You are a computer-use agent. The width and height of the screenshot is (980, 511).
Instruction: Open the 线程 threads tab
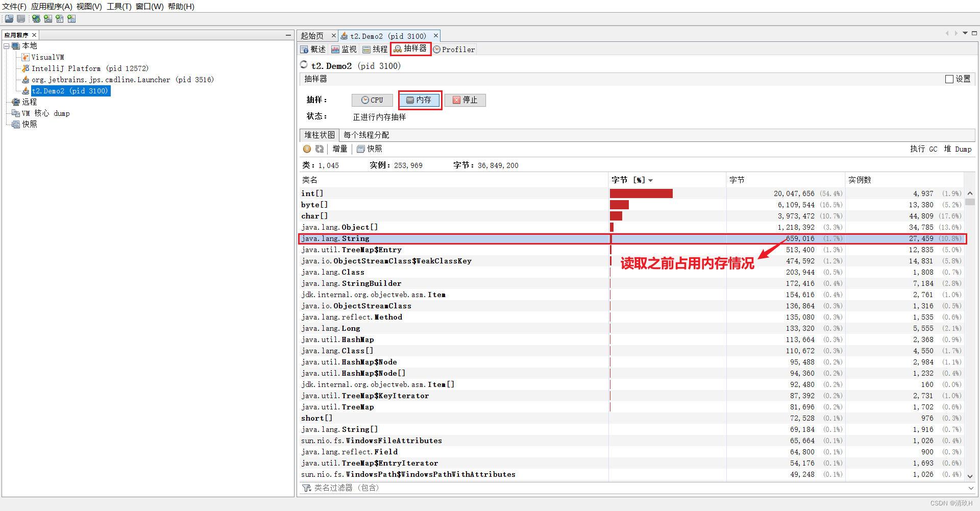(x=375, y=50)
